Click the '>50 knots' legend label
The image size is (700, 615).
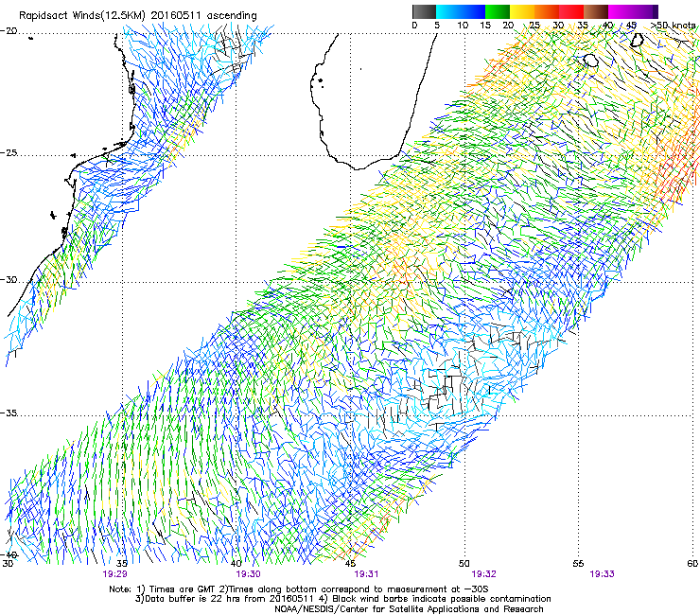[x=673, y=26]
